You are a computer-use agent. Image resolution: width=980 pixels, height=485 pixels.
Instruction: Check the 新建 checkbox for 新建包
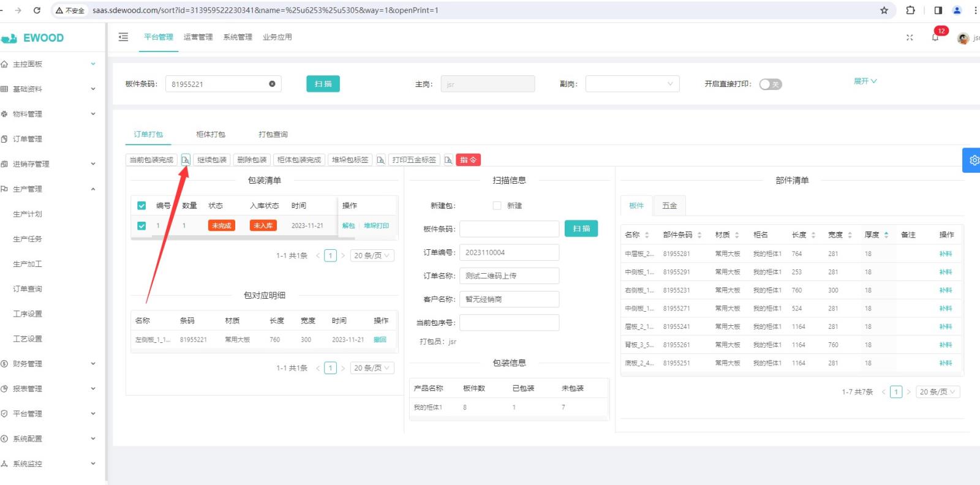pos(497,206)
